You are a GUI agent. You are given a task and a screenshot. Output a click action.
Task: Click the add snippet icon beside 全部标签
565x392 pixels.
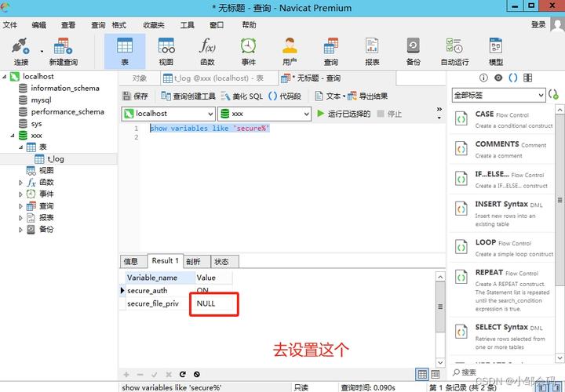553,95
